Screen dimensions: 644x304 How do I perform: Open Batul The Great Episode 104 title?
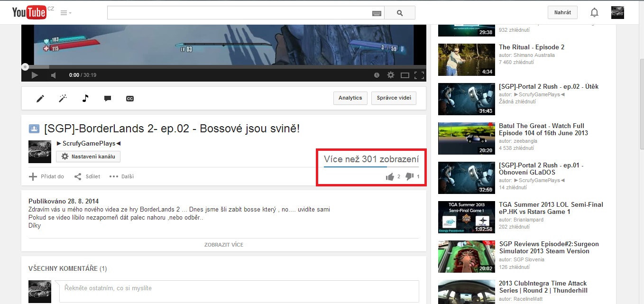543,129
